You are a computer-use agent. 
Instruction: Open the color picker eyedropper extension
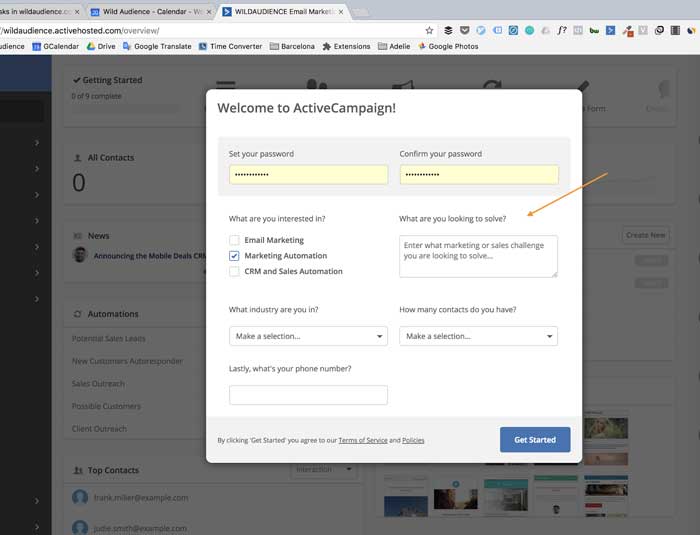pos(628,31)
